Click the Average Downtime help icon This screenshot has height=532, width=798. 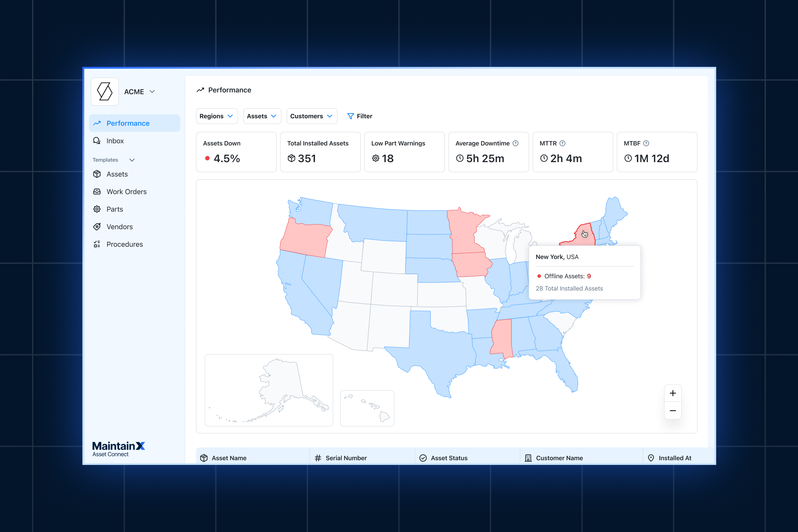(x=516, y=143)
